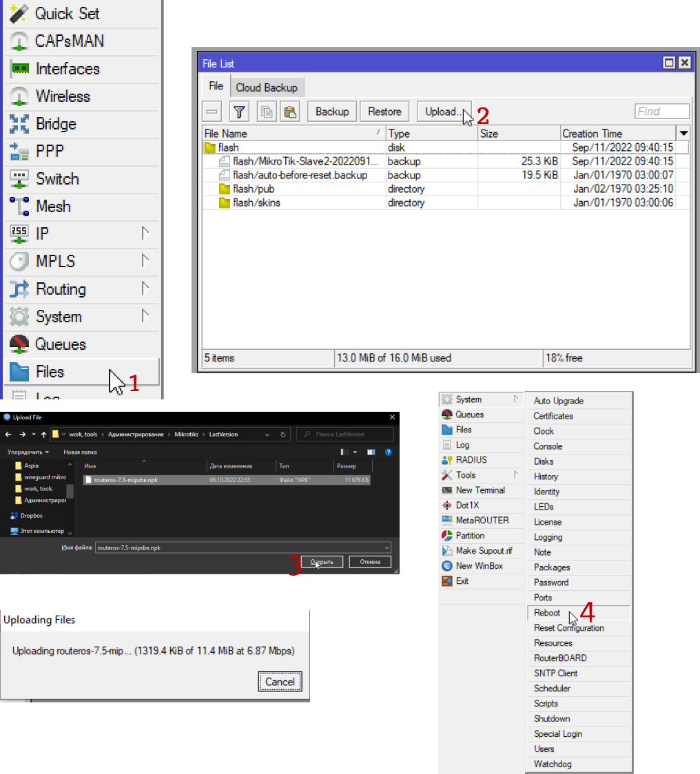
Task: Click the Refresh icon in Upload File address bar
Action: click(x=283, y=435)
